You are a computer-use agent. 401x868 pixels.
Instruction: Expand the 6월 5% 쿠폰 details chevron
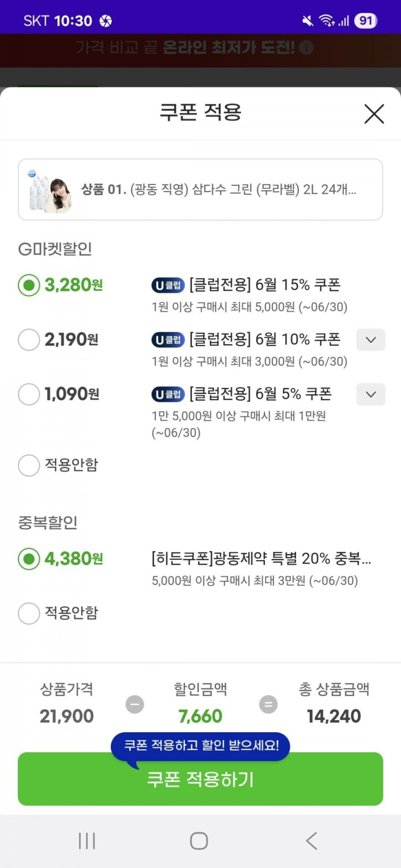(x=370, y=394)
